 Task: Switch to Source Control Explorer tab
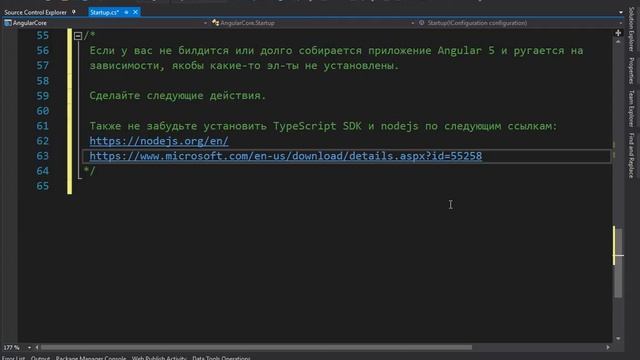[x=36, y=13]
